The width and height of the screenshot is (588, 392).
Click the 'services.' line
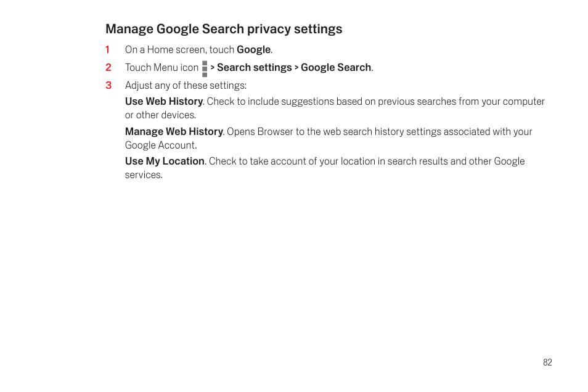tap(144, 175)
